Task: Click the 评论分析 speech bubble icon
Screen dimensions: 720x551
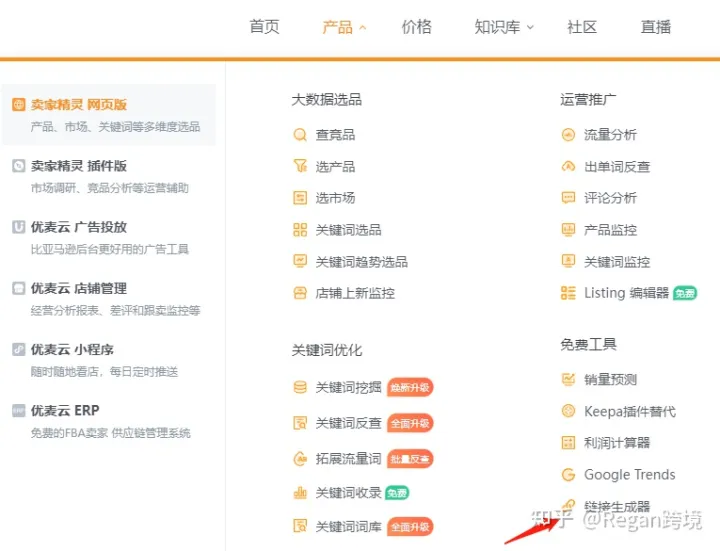Action: pos(568,198)
